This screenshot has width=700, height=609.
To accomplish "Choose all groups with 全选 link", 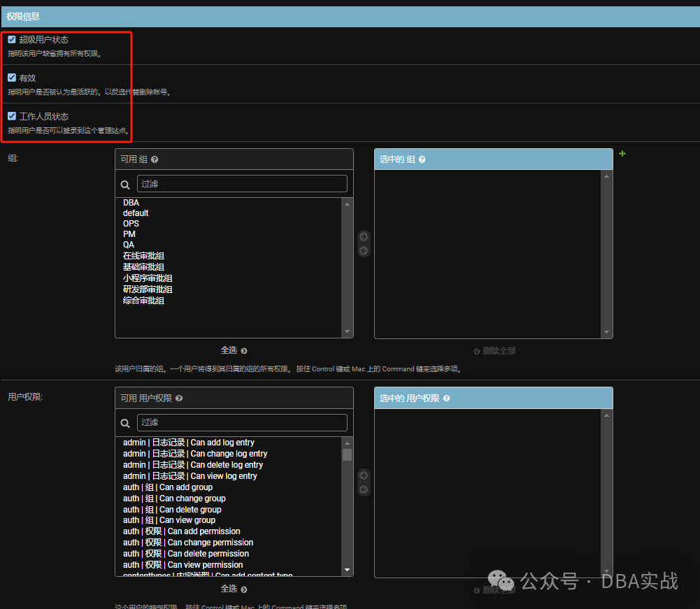I will pyautogui.click(x=234, y=350).
